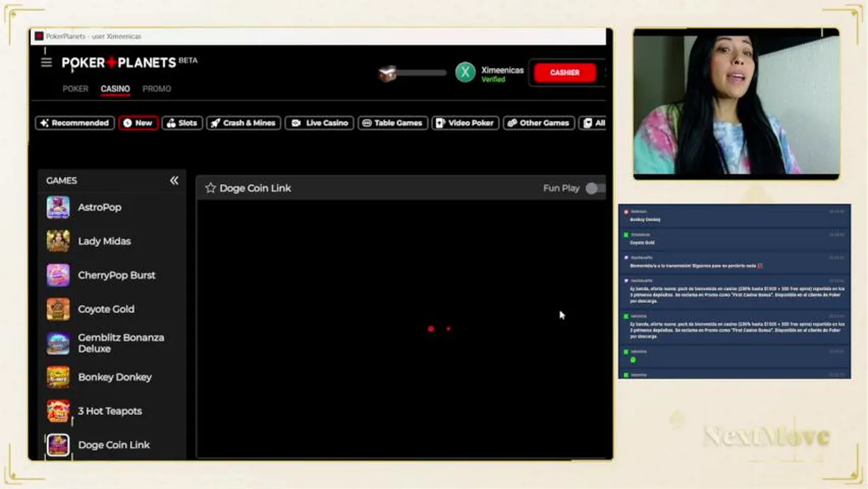Toggle the Fun Play switch
Image resolution: width=868 pixels, height=489 pixels.
pyautogui.click(x=594, y=188)
